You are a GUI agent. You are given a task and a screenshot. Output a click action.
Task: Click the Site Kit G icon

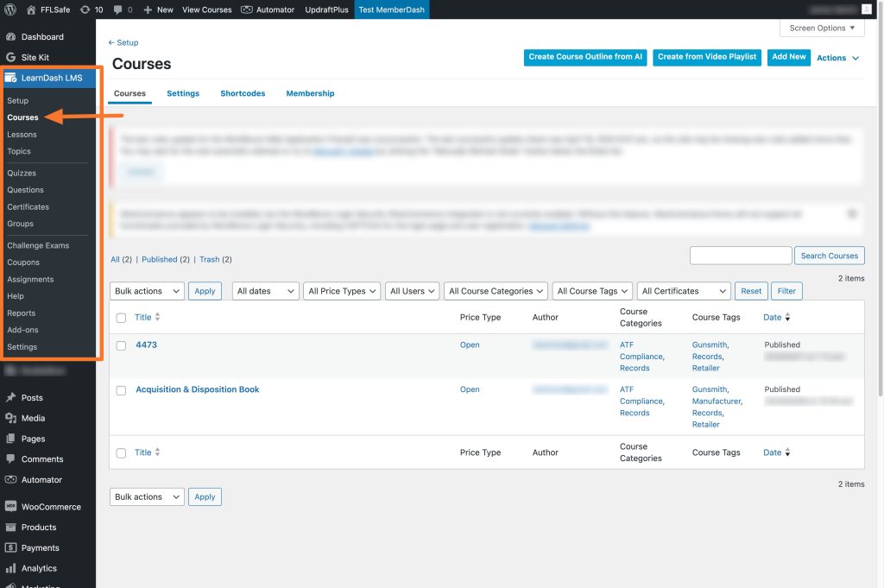pos(10,57)
